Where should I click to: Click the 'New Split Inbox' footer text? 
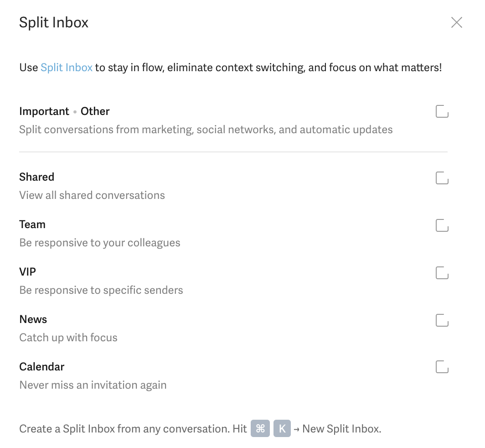click(341, 429)
